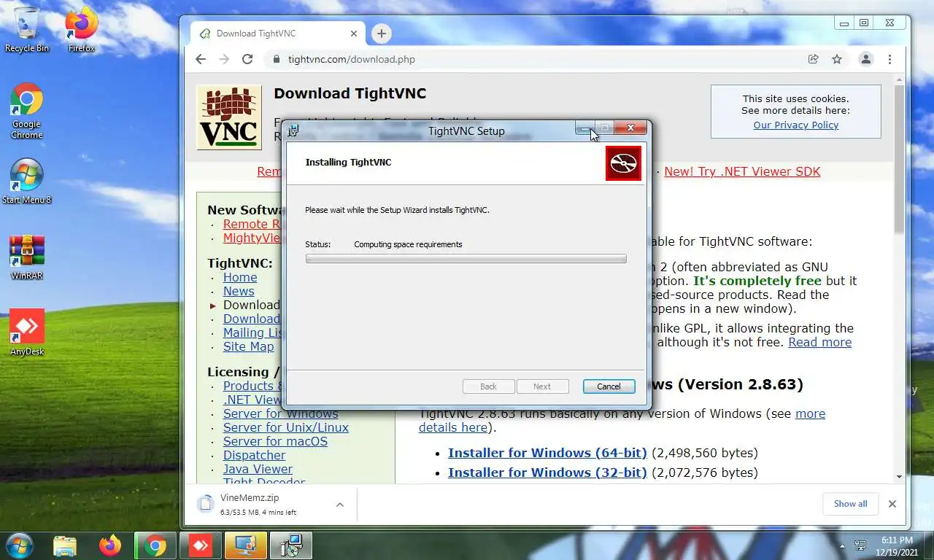Open the Home link in TightVNC menu
This screenshot has width=934, height=560.
(240, 277)
